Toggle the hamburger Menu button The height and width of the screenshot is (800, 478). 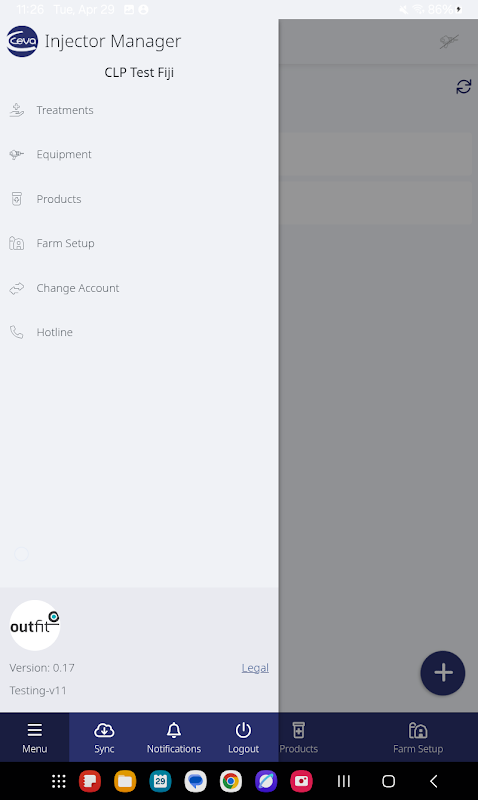[35, 738]
